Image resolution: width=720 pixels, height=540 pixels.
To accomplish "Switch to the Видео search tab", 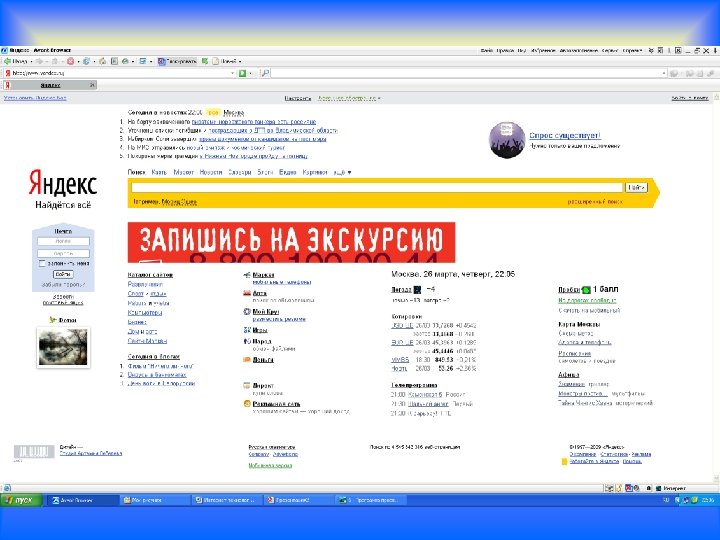I will [x=287, y=172].
